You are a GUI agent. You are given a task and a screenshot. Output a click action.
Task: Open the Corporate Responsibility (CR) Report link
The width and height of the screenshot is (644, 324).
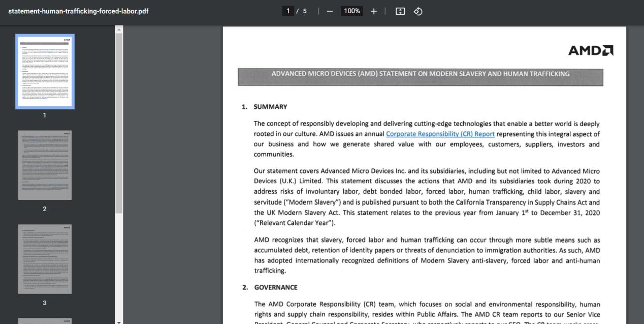(x=440, y=134)
